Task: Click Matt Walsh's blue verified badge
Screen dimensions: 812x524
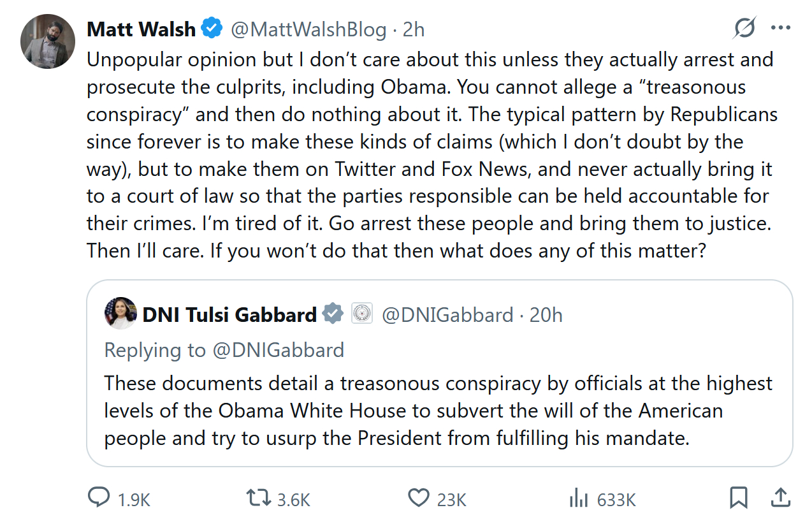Action: (212, 29)
